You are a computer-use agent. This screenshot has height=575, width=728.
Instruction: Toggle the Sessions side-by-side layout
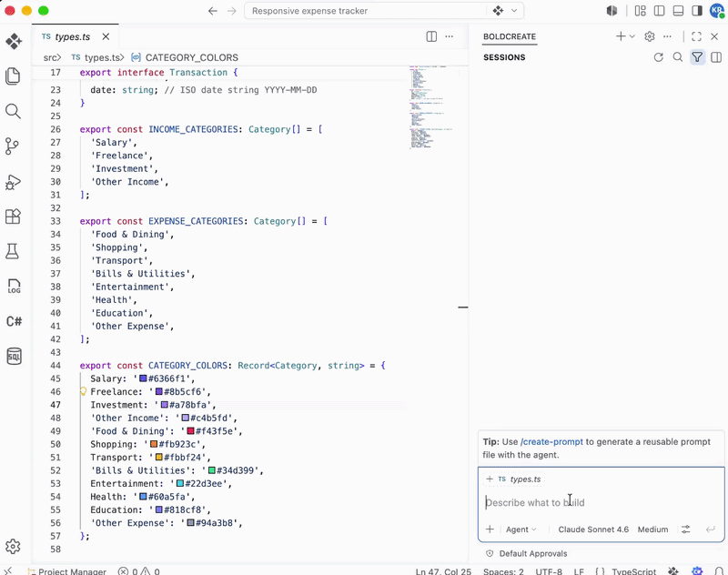click(716, 57)
